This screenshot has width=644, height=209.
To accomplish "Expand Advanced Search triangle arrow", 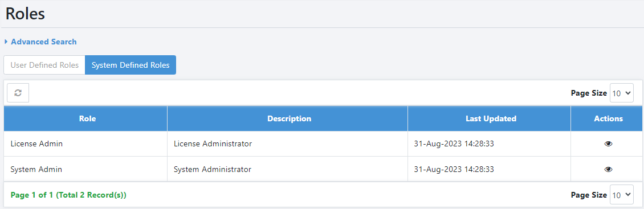I will (6, 42).
